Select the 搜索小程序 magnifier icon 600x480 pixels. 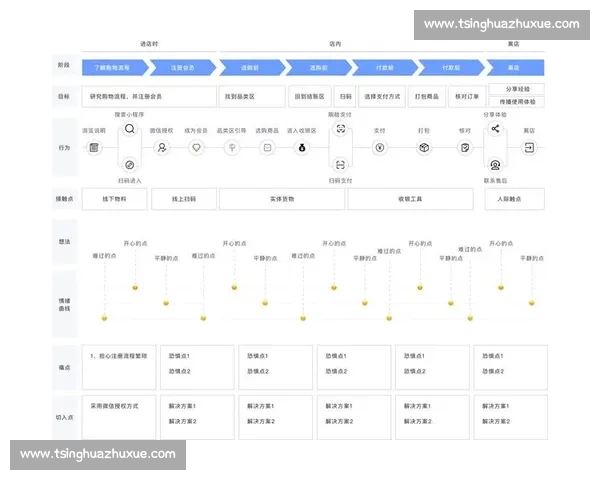click(x=130, y=129)
